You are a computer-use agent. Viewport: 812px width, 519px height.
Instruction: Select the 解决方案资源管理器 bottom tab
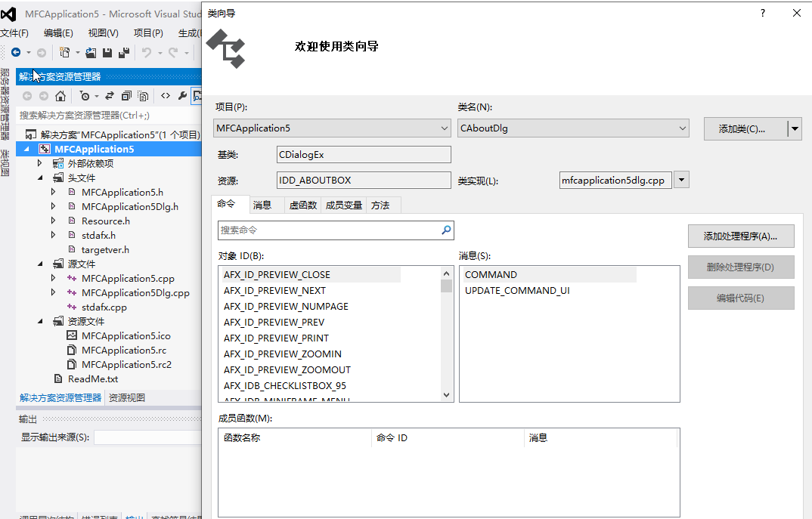60,397
